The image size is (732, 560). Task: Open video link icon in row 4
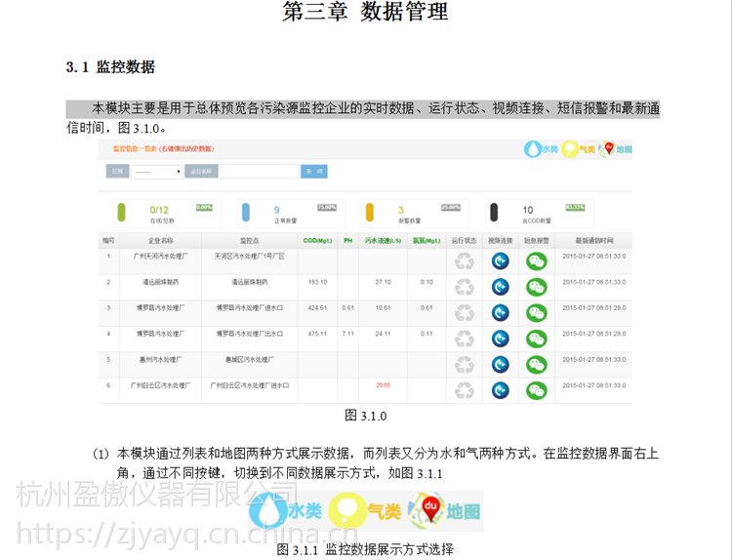pos(500,339)
